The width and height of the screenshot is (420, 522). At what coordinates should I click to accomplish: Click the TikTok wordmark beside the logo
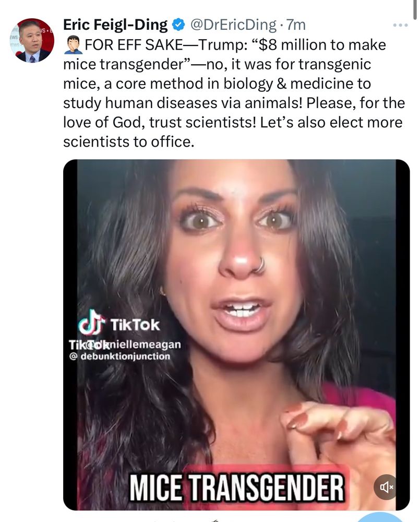tap(135, 325)
